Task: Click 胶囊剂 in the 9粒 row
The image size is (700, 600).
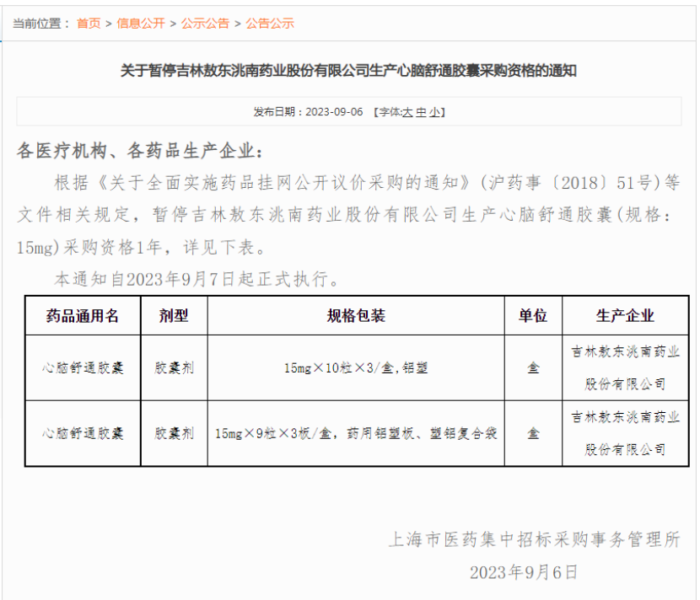Action: click(x=174, y=433)
